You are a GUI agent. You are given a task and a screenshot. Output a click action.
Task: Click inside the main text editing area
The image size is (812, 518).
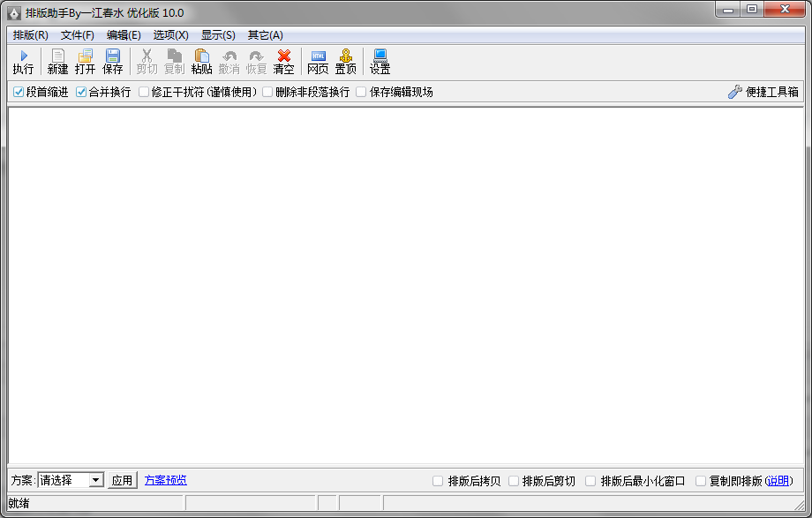[405, 285]
